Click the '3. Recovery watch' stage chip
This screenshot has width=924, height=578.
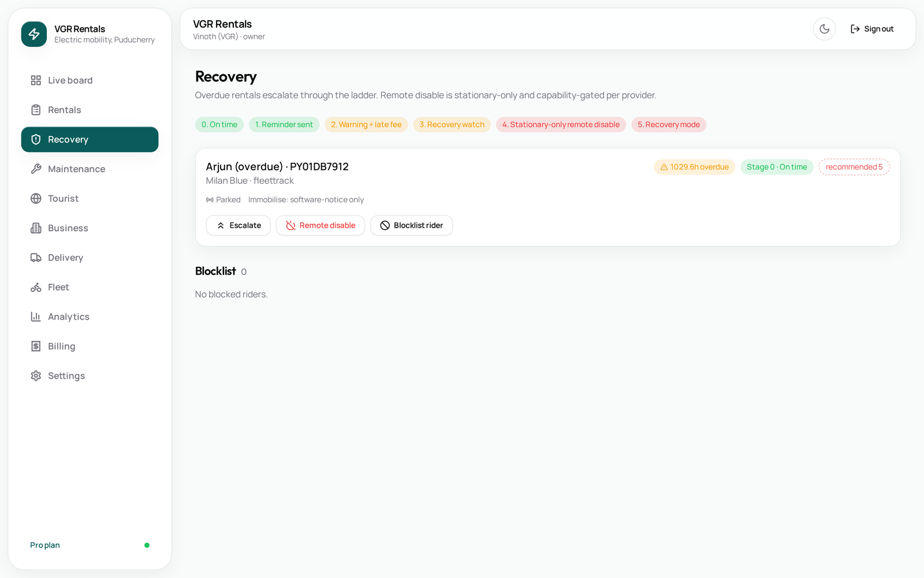coord(452,124)
